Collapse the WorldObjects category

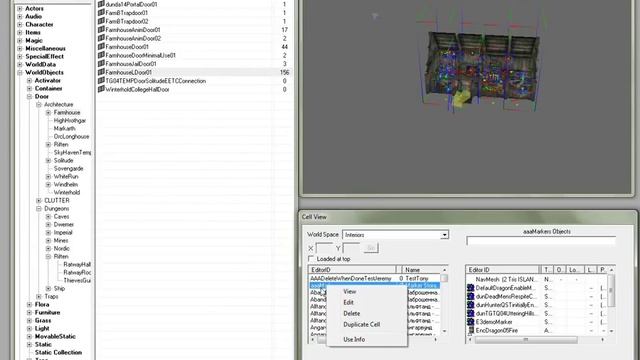(x=20, y=73)
